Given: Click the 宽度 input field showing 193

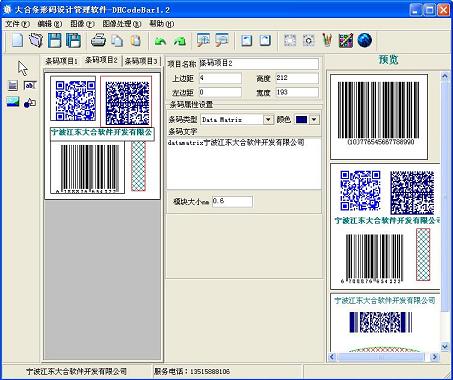Looking at the screenshot, I should click(x=297, y=92).
